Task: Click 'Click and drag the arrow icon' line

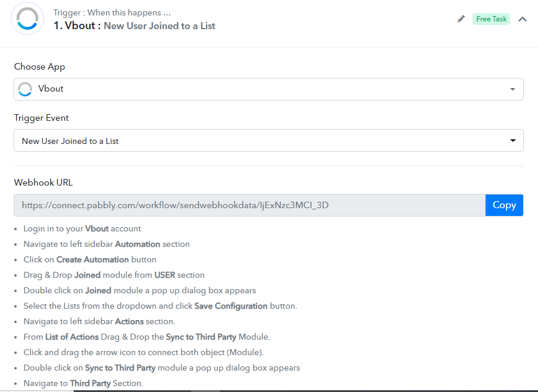Action: 143,352
